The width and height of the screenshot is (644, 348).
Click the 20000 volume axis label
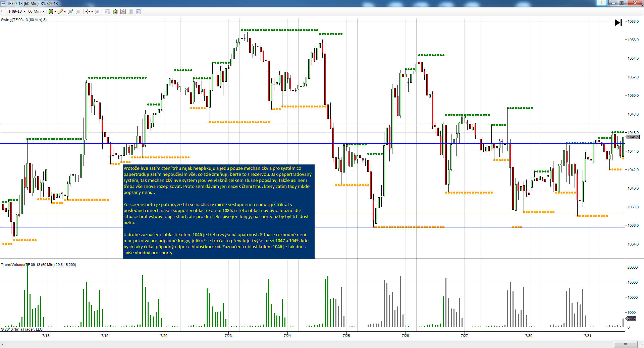[x=633, y=267]
